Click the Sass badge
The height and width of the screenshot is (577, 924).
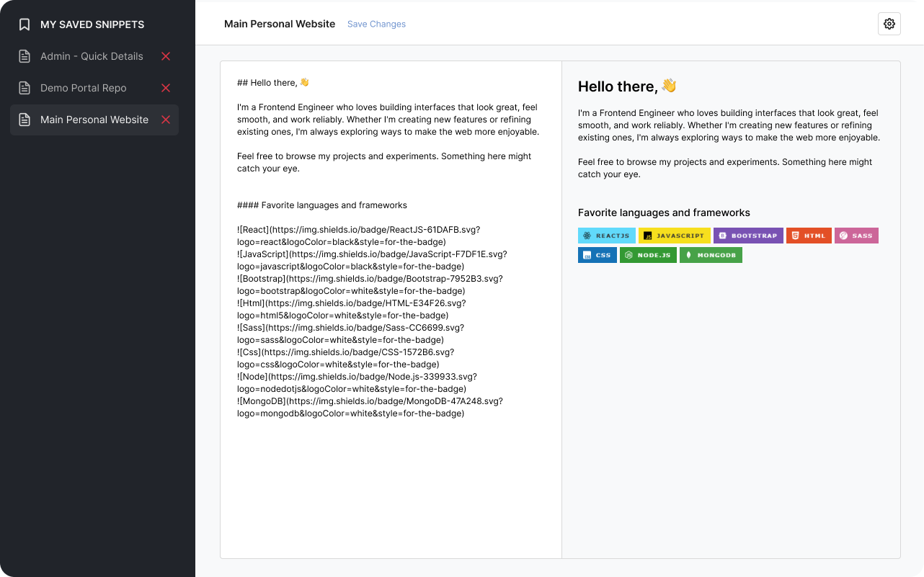(x=856, y=235)
